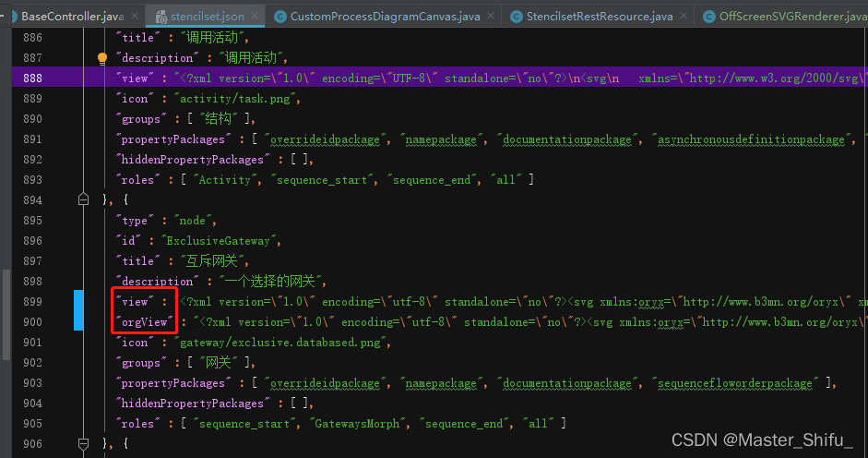Click the "view" key on line 899
Screen dimensions: 868x458
point(135,302)
